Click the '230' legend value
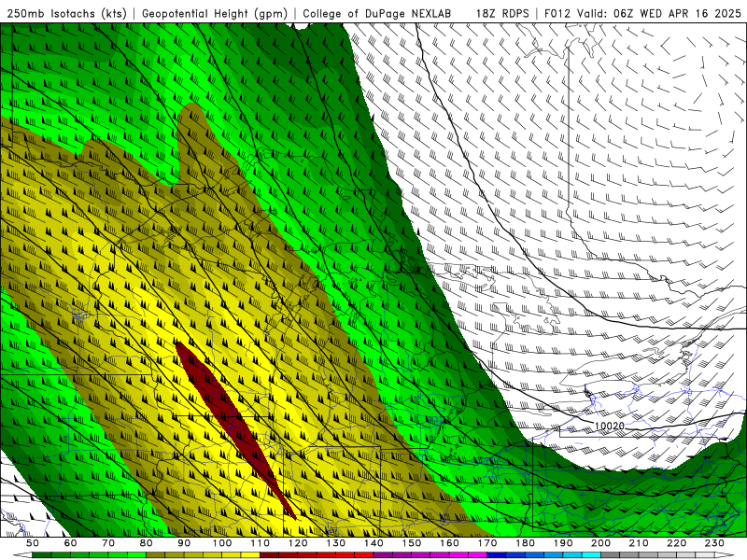 coord(714,543)
